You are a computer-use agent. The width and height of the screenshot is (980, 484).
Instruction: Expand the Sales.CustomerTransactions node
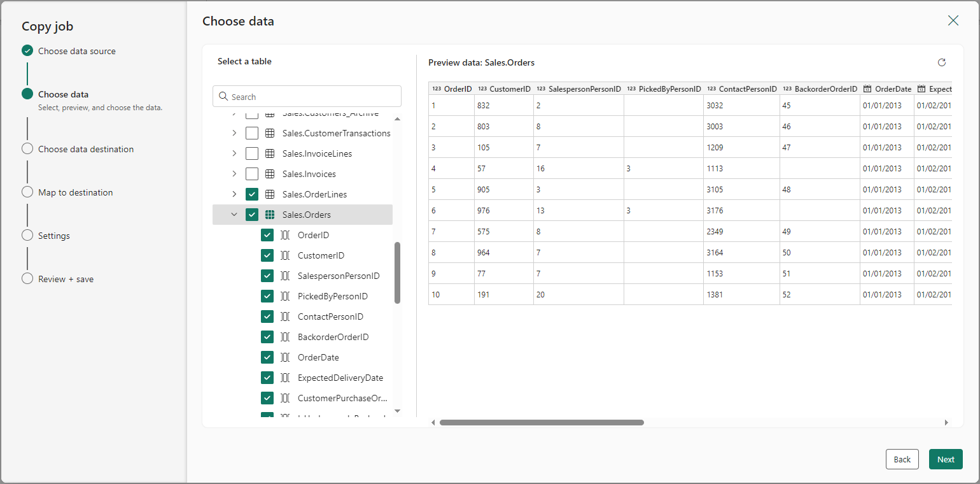point(234,133)
